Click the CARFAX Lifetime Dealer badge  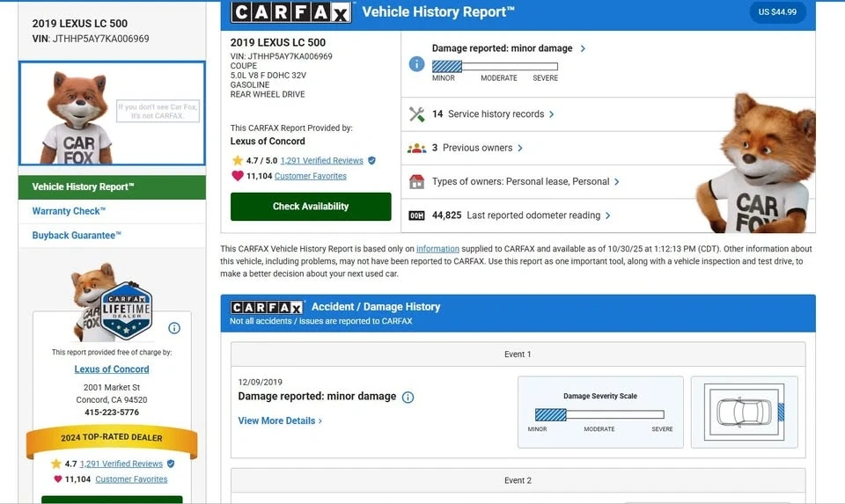click(x=127, y=310)
